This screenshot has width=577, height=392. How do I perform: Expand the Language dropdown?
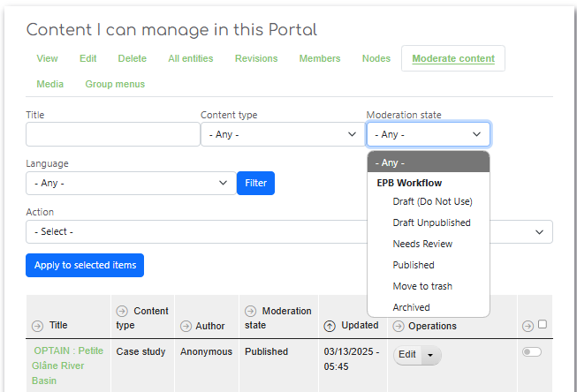[x=130, y=183]
